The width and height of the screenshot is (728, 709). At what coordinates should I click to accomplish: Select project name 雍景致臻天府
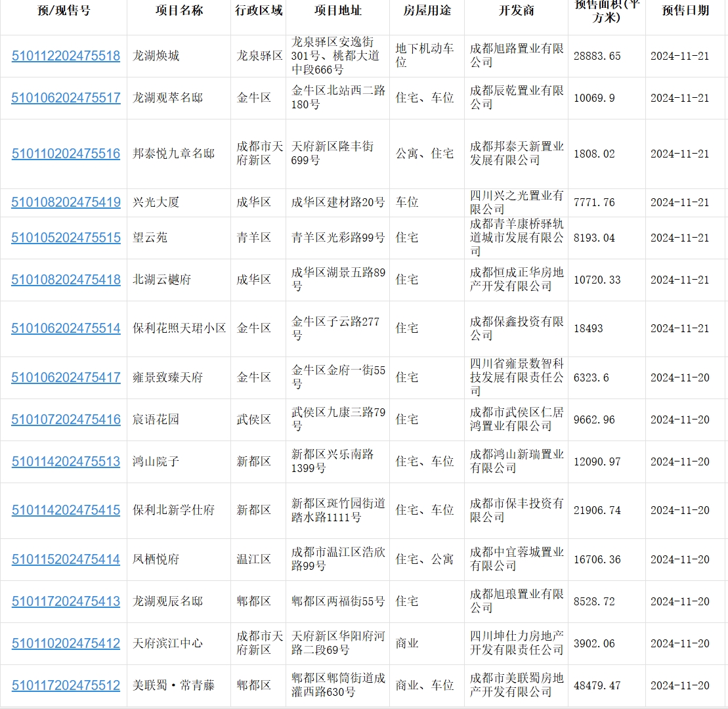tap(167, 377)
